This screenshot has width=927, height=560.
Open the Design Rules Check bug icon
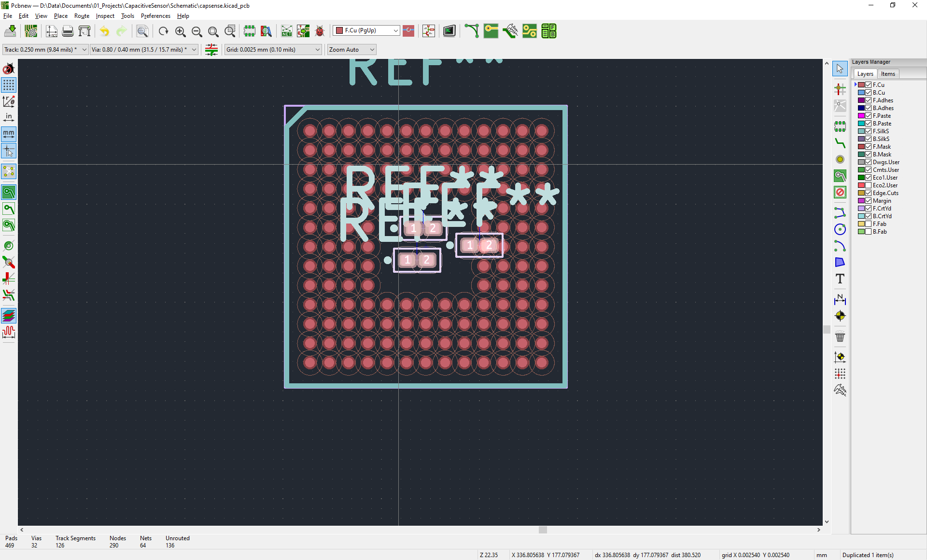(320, 31)
